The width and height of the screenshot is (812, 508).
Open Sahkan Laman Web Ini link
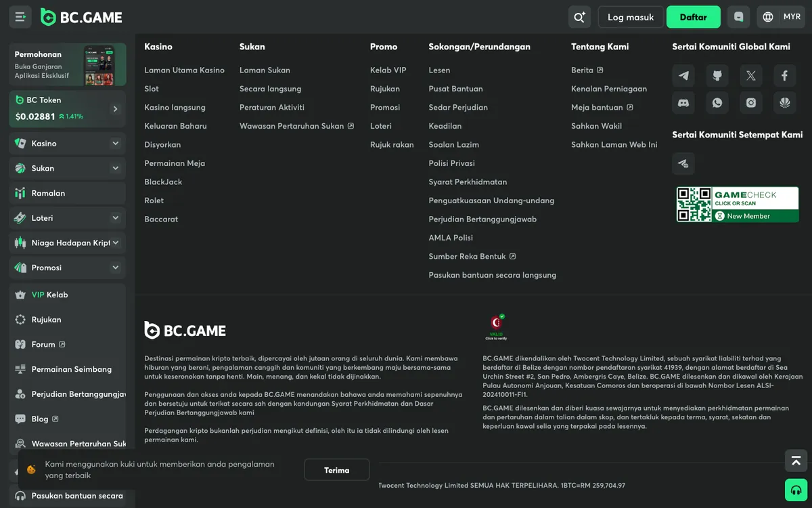(x=614, y=145)
